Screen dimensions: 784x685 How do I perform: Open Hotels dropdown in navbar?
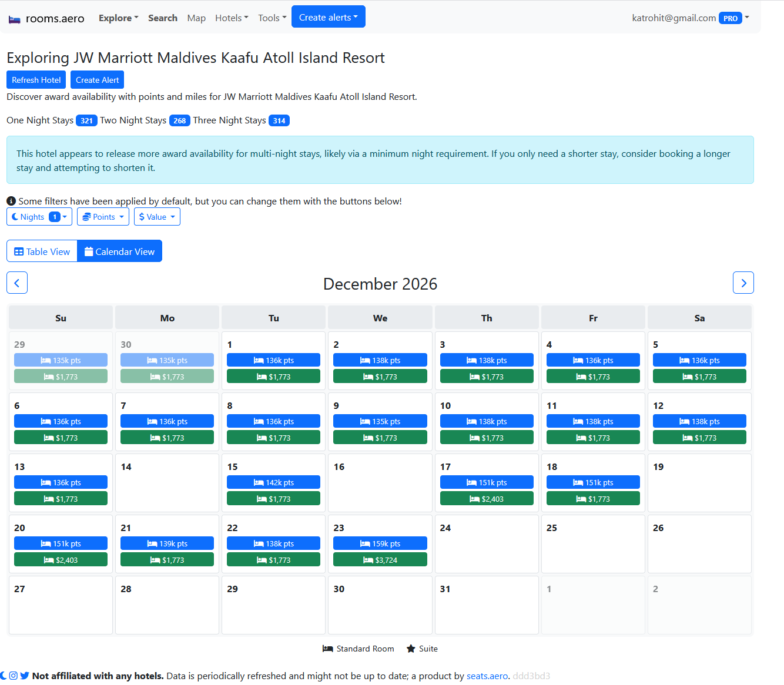pos(232,18)
